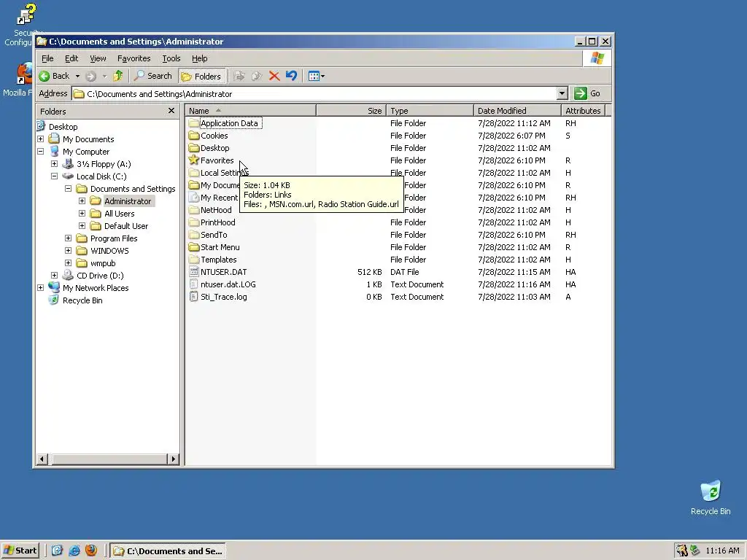Select Default User in folder tree

coord(125,226)
